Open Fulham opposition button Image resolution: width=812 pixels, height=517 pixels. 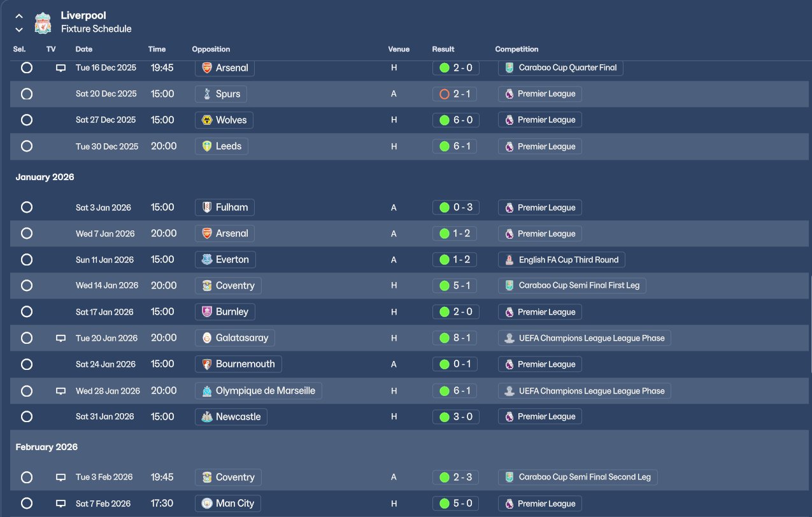pyautogui.click(x=225, y=207)
